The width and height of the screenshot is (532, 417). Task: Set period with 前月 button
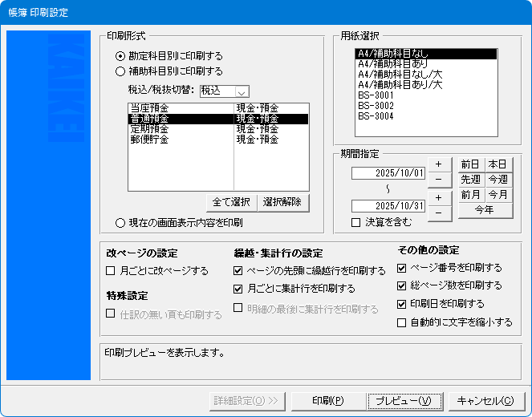471,195
